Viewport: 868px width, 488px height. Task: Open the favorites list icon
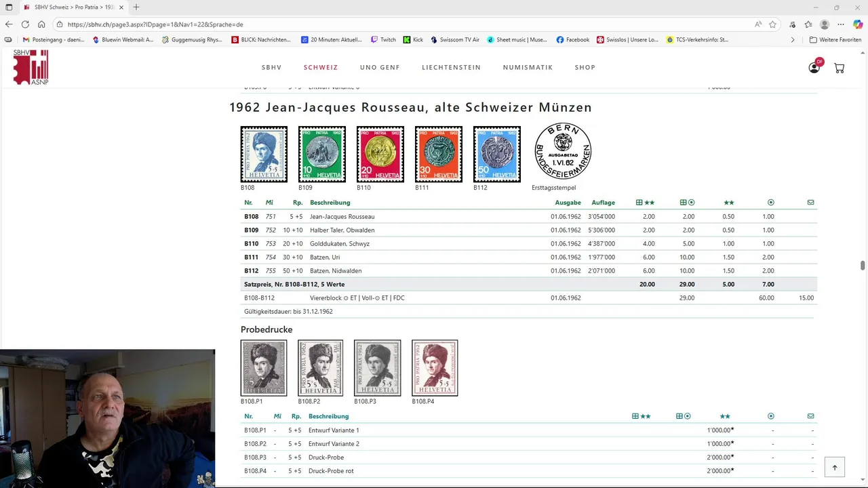point(808,24)
